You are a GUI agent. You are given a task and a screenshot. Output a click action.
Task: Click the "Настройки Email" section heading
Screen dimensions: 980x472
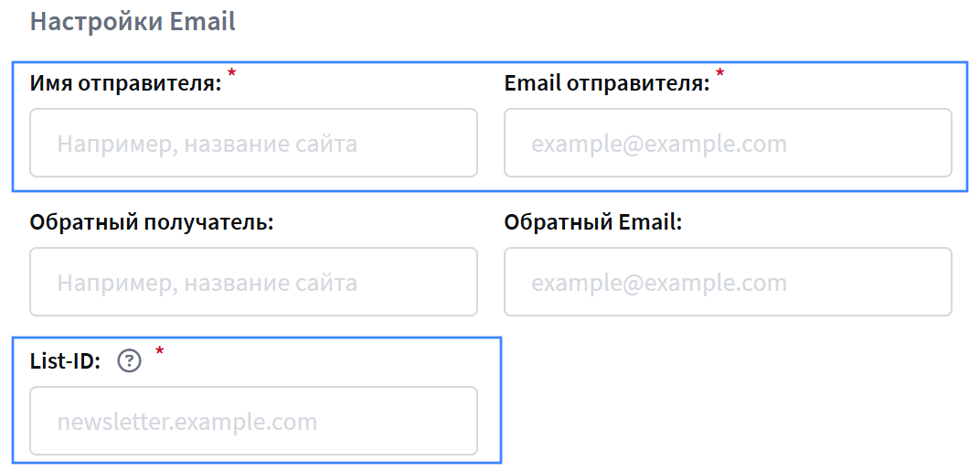tap(133, 21)
